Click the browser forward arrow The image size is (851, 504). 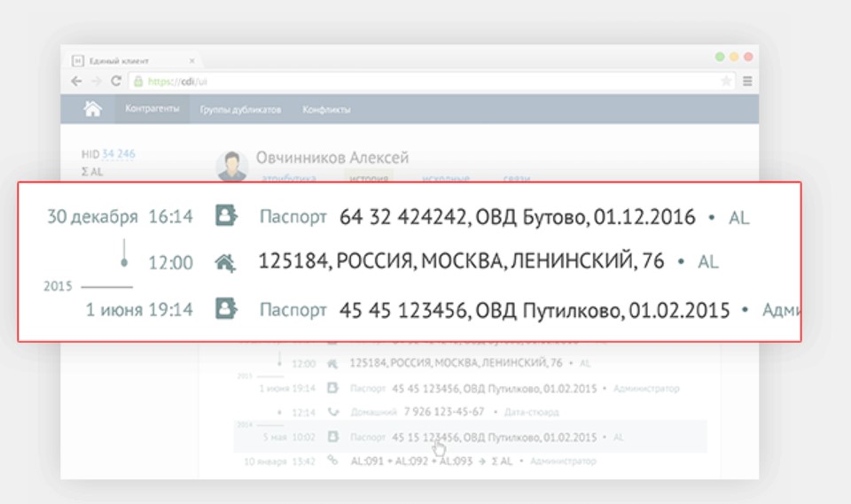[97, 81]
